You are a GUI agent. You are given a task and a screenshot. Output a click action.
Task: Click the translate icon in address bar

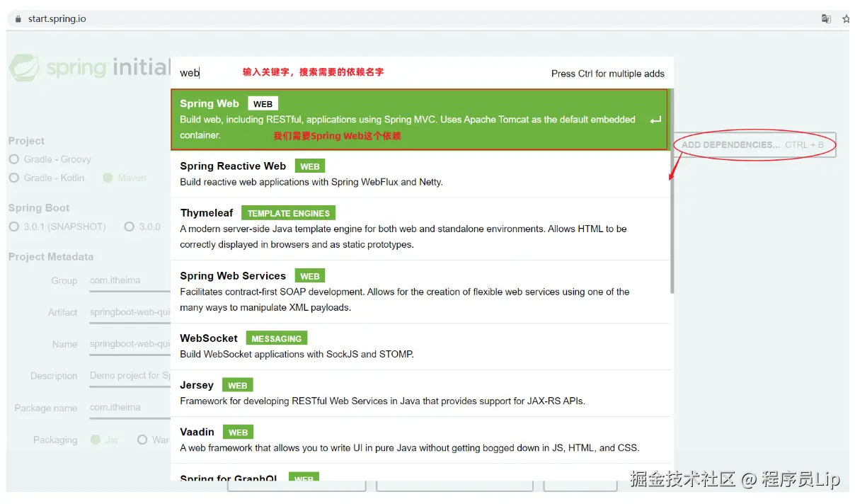[x=826, y=19]
